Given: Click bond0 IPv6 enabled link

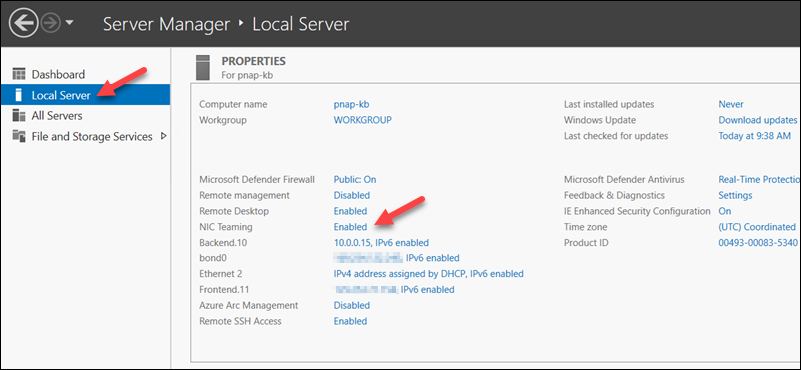Looking at the screenshot, I should (396, 258).
